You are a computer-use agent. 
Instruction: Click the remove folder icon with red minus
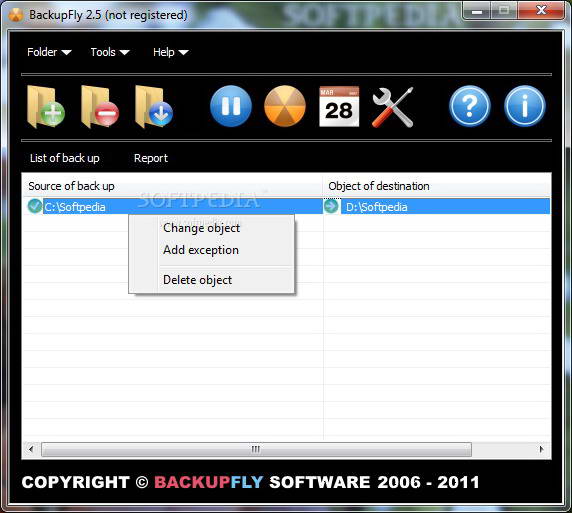click(100, 107)
